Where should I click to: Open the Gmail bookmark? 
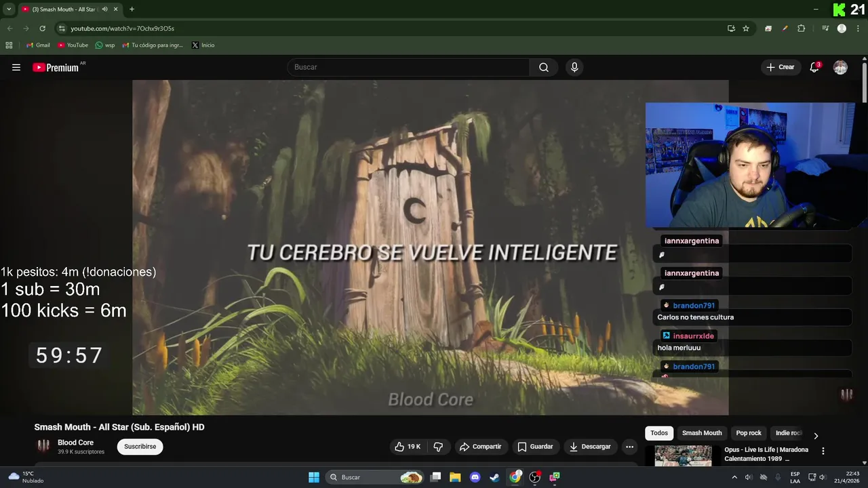point(38,45)
